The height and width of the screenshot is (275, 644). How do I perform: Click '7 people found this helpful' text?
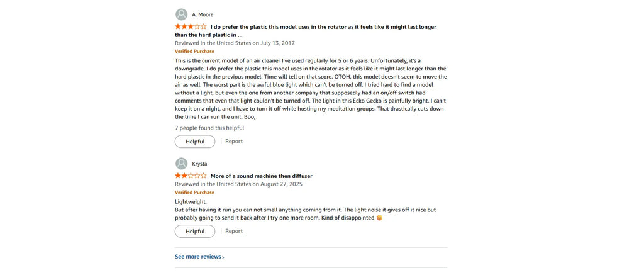pos(209,128)
